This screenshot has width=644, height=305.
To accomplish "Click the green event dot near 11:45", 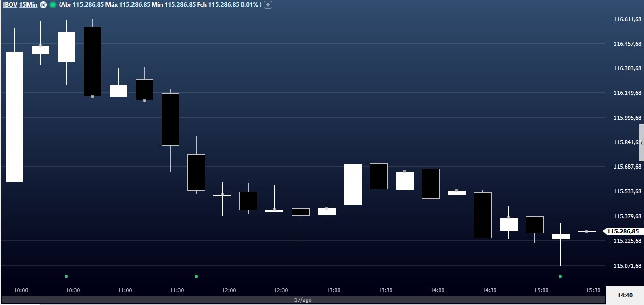I will 196,276.
